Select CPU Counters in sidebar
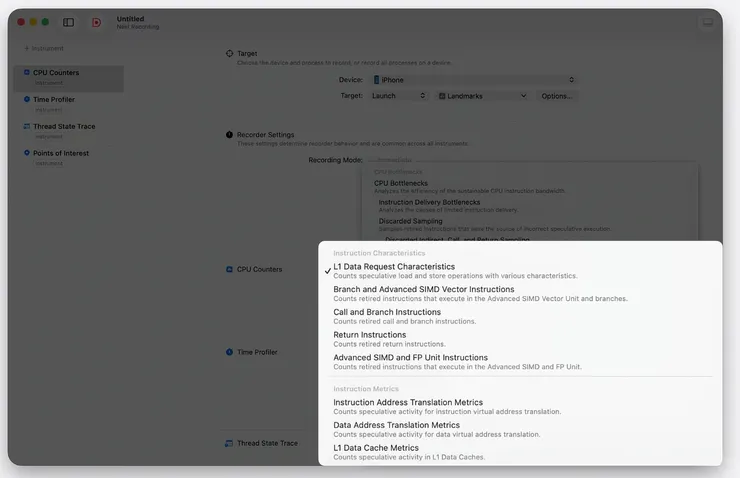The width and height of the screenshot is (740, 478). pos(69,77)
